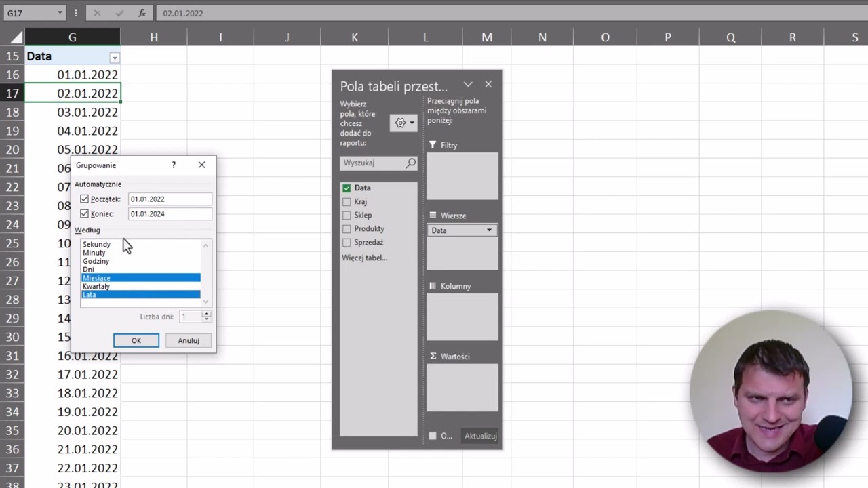Select cell with date 17.01.2022
Viewport: 868px width, 488px height.
click(73, 374)
